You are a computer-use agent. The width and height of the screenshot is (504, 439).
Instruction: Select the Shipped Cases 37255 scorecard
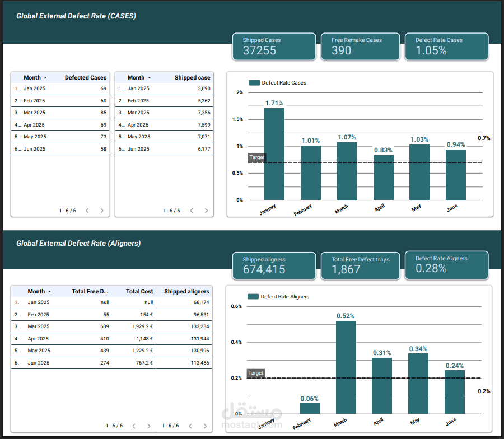[274, 46]
